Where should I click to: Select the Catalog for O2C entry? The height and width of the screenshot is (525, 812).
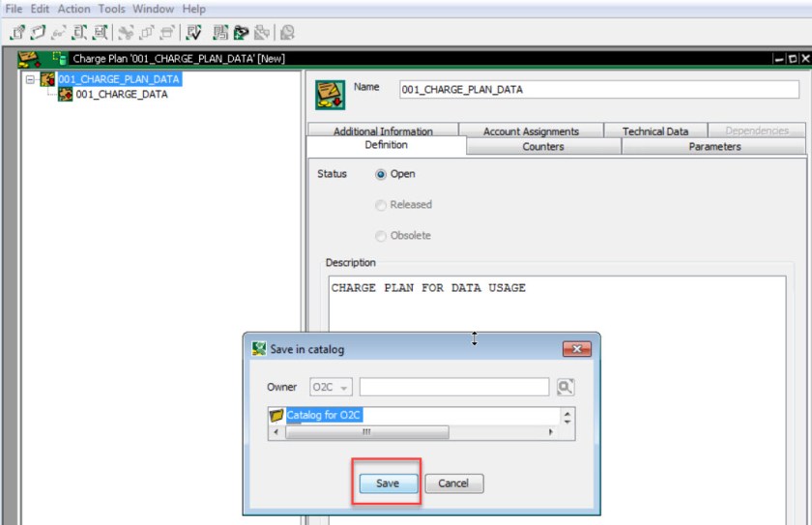click(324, 415)
